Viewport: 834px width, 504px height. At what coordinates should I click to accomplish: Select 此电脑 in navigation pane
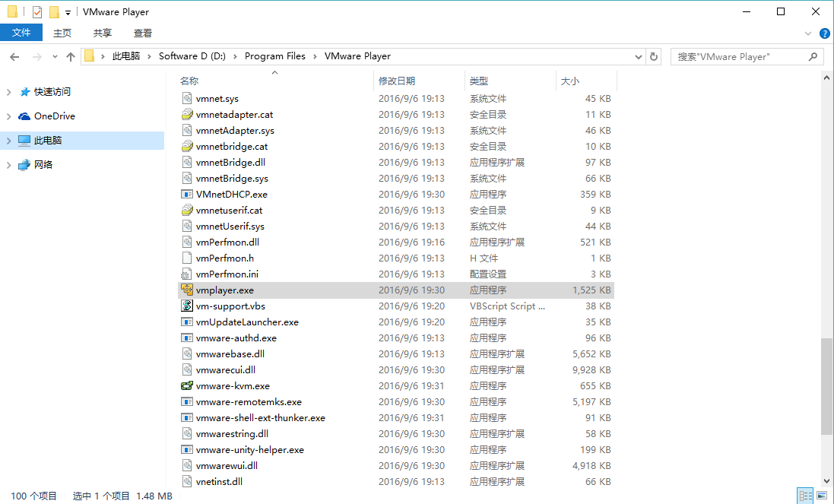click(82, 141)
